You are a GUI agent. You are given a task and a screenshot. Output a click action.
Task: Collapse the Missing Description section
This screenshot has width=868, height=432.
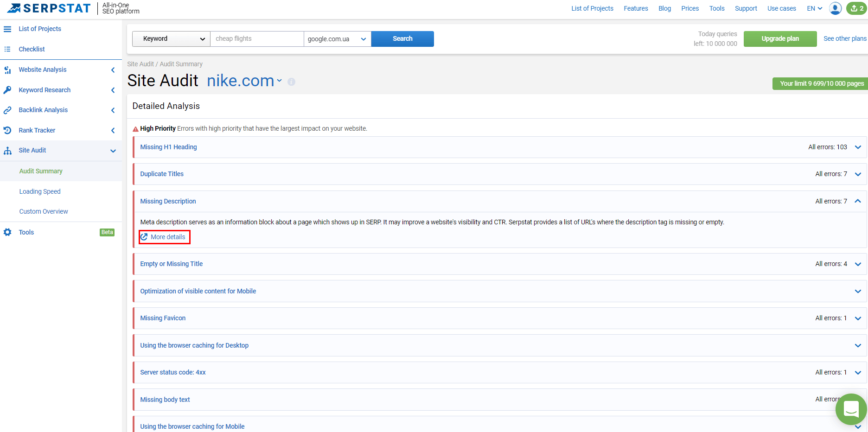[x=858, y=201]
